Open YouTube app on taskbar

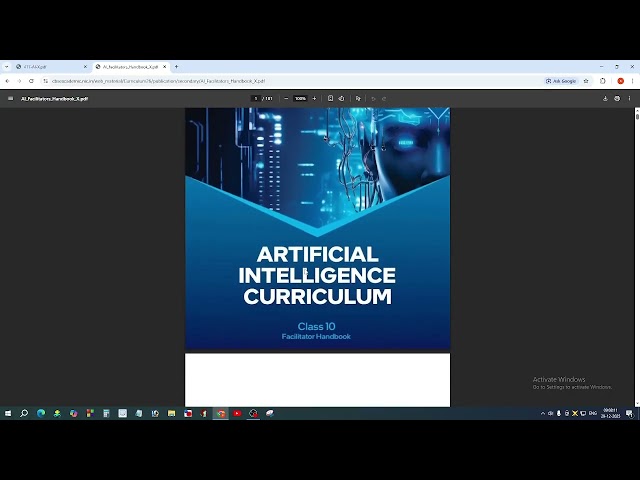[x=237, y=413]
